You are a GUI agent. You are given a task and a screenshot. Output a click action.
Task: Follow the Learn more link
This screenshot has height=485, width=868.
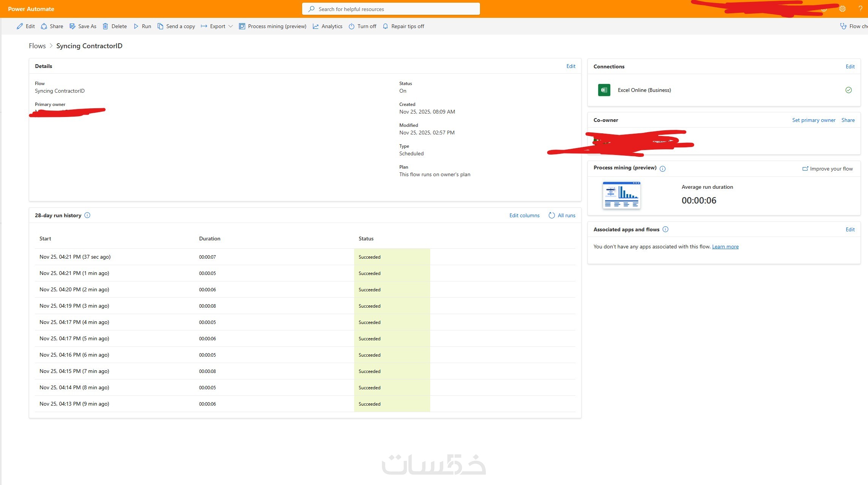coord(725,246)
